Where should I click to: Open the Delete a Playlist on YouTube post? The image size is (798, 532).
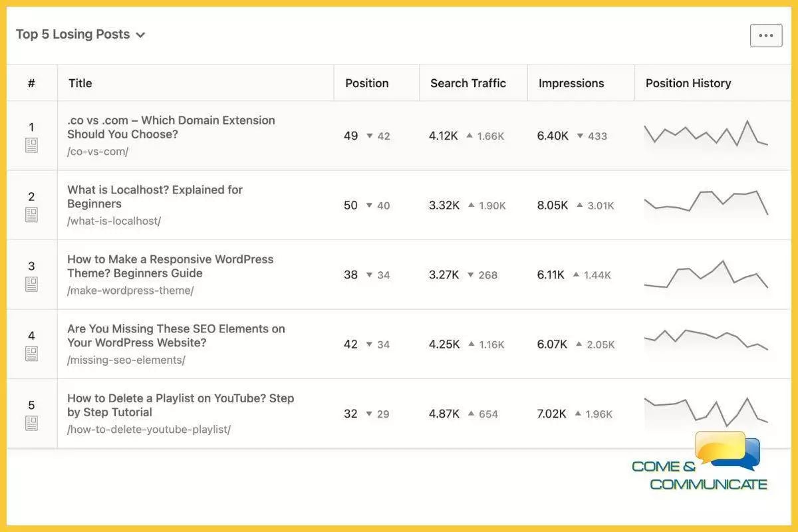point(180,405)
